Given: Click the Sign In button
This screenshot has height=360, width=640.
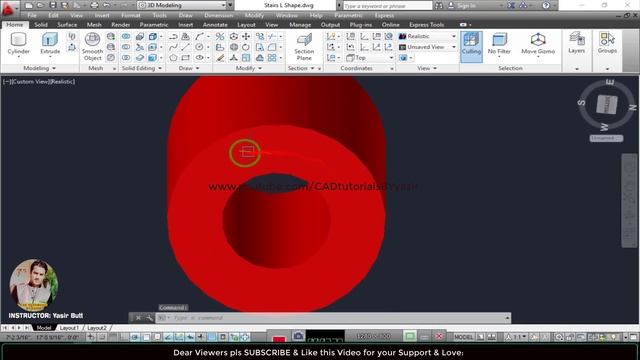Looking at the screenshot, I should click(462, 5).
